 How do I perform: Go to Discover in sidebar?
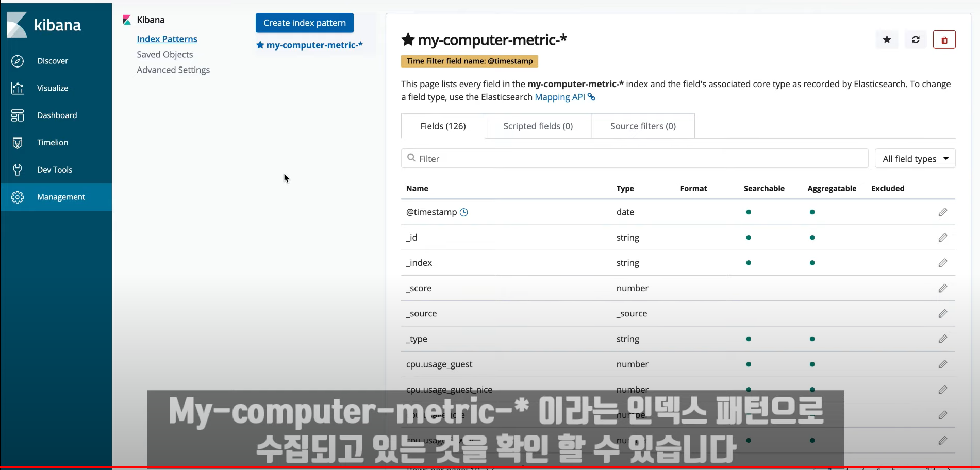tap(53, 61)
